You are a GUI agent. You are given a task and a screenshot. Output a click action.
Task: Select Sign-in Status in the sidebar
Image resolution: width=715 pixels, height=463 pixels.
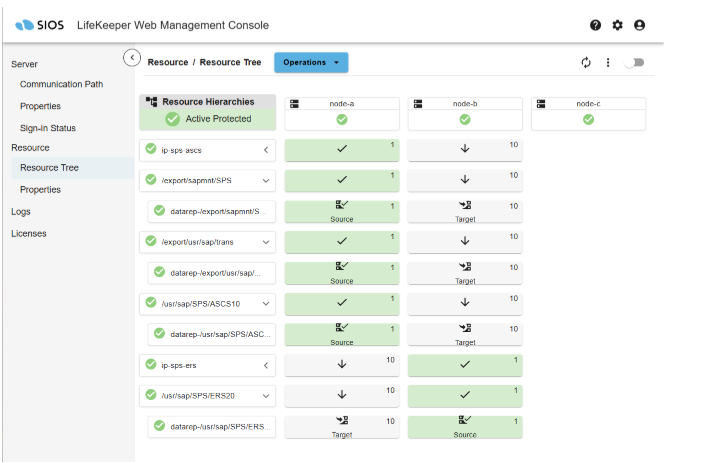pyautogui.click(x=48, y=128)
